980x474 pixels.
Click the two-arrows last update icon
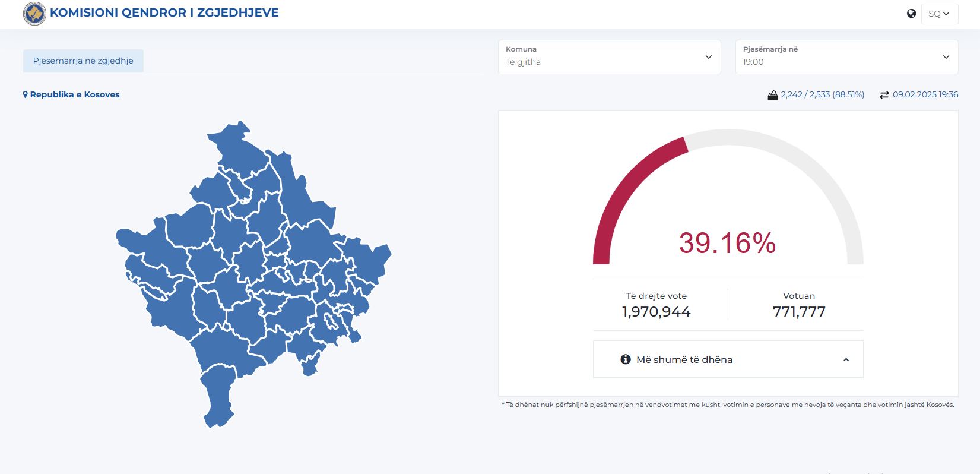click(x=884, y=95)
